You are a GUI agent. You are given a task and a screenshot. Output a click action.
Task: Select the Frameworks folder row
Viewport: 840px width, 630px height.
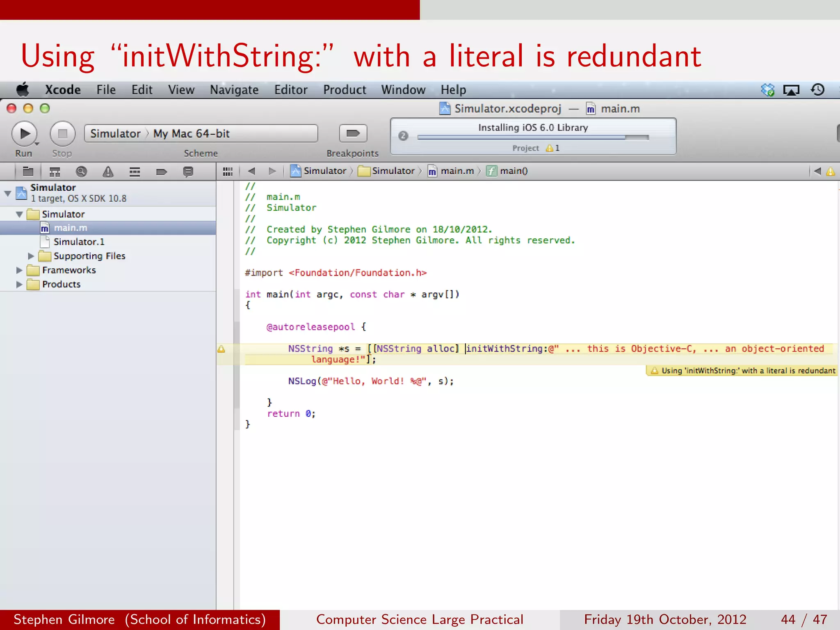coord(108,270)
